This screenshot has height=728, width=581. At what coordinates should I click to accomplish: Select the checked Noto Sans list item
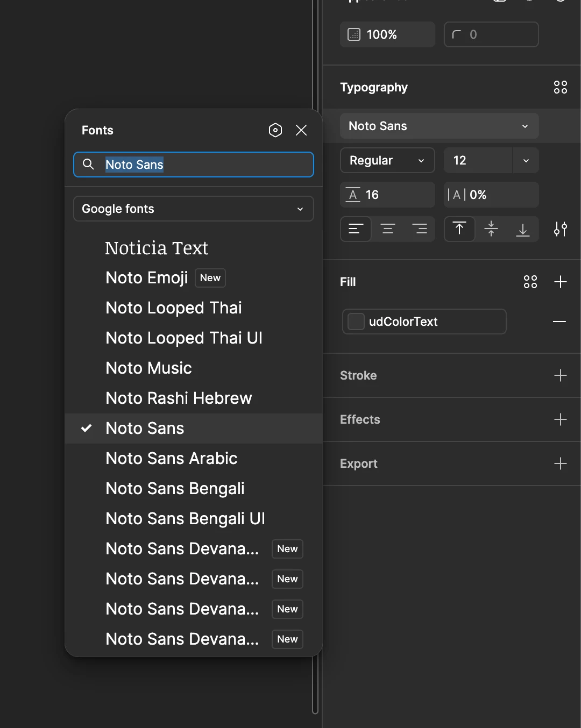click(194, 429)
